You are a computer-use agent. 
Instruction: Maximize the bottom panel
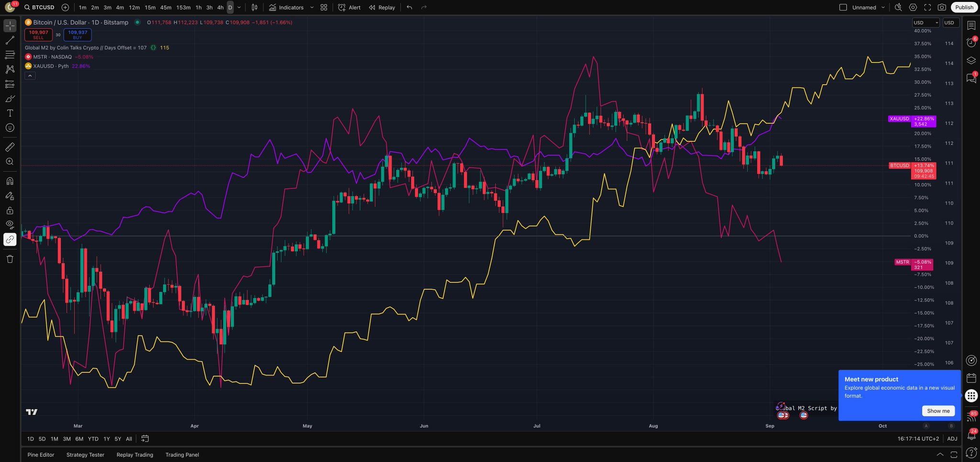(954, 455)
